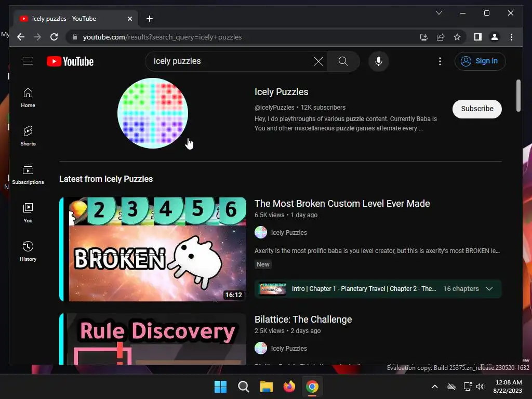Open File Explorer from the taskbar

[x=267, y=387]
